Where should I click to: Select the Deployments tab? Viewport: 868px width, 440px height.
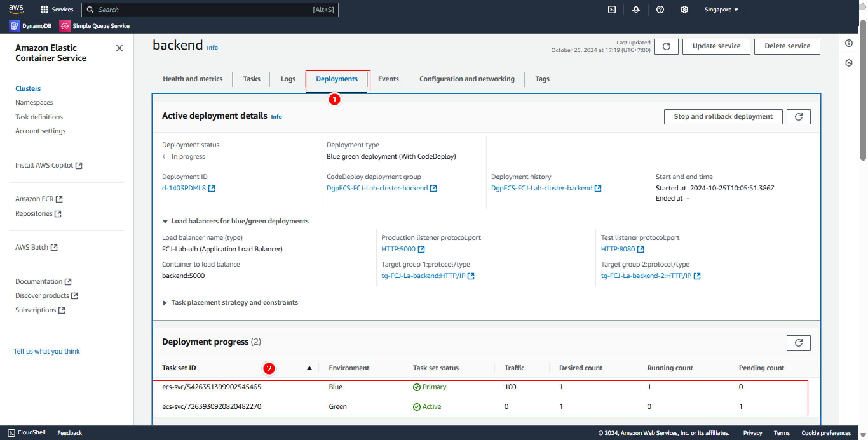(x=336, y=79)
